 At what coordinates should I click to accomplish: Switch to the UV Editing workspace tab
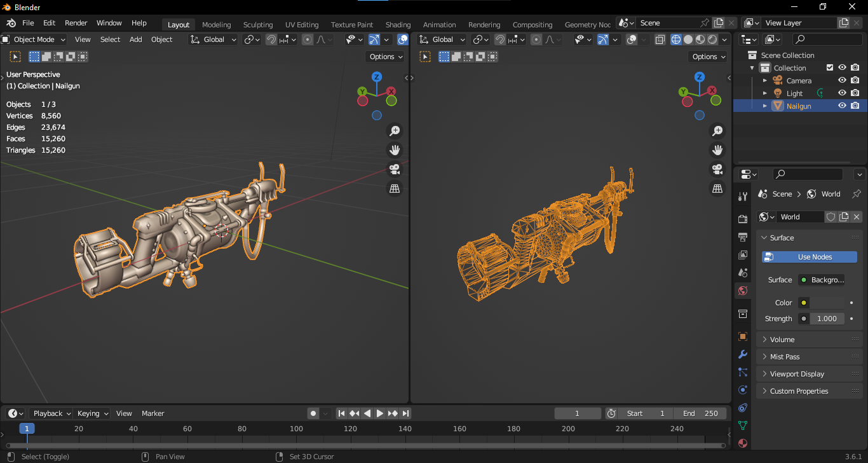point(302,25)
